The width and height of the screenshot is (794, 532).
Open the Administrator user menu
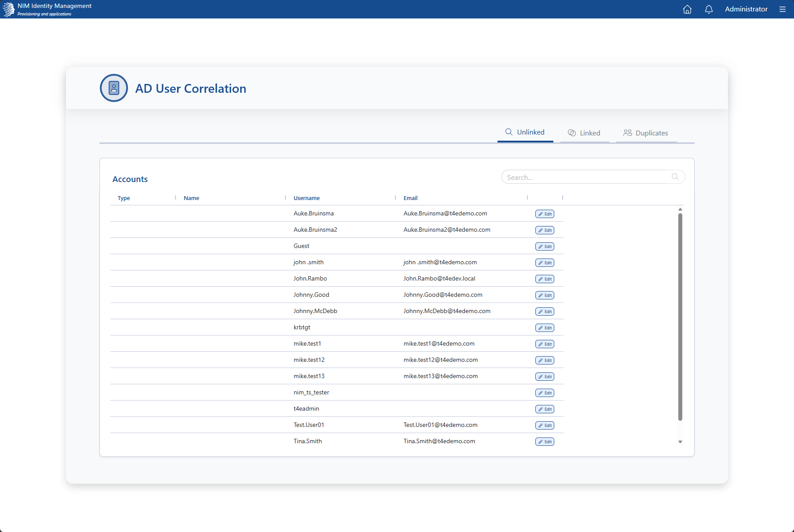click(x=746, y=9)
